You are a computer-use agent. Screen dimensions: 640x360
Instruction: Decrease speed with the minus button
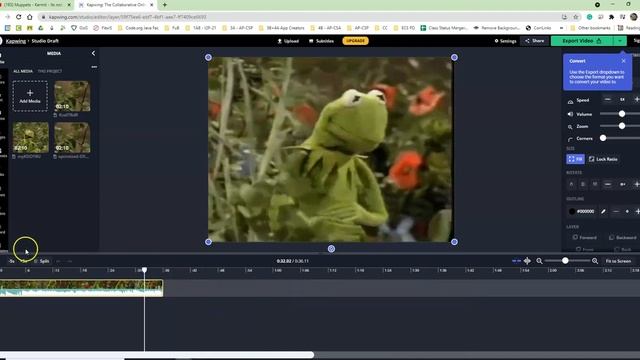(608, 100)
